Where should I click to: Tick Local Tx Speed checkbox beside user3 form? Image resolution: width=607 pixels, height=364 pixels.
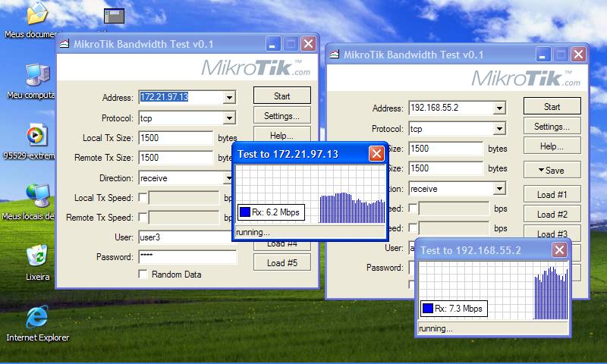pyautogui.click(x=143, y=198)
